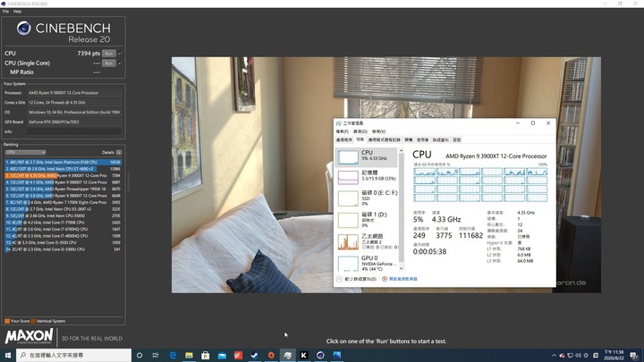This screenshot has width=644, height=362.
Task: Open Cortana circle icon on taskbar
Action: click(x=140, y=355)
